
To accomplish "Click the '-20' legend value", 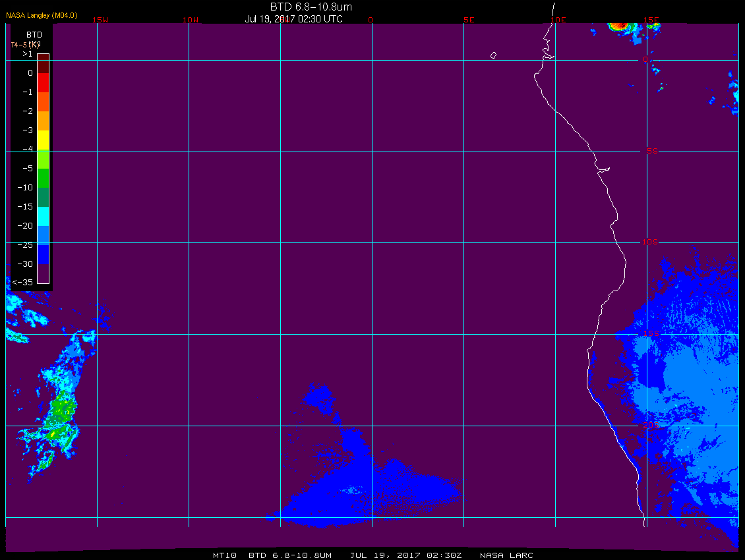I will click(25, 225).
